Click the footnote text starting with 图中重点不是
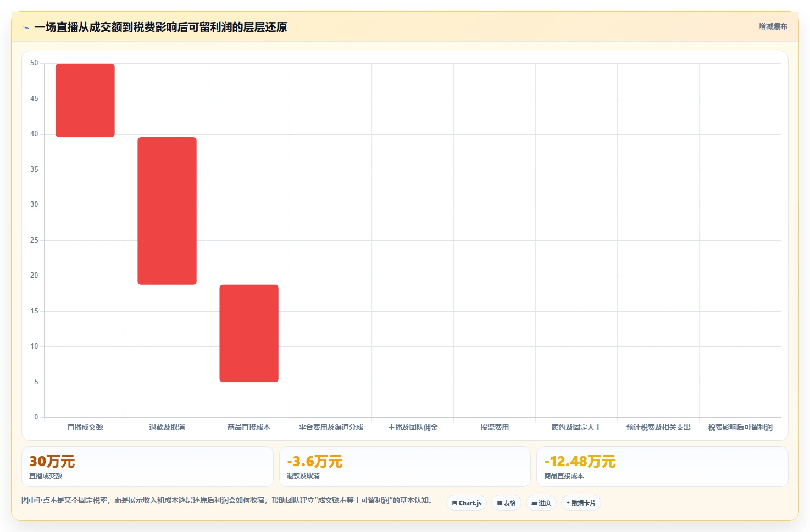Image resolution: width=810 pixels, height=532 pixels. (227, 500)
